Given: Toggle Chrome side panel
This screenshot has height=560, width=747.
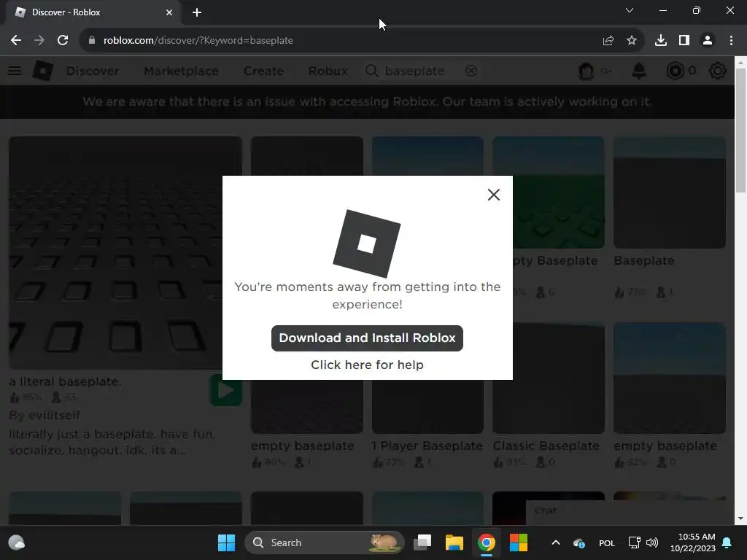Looking at the screenshot, I should [x=684, y=41].
